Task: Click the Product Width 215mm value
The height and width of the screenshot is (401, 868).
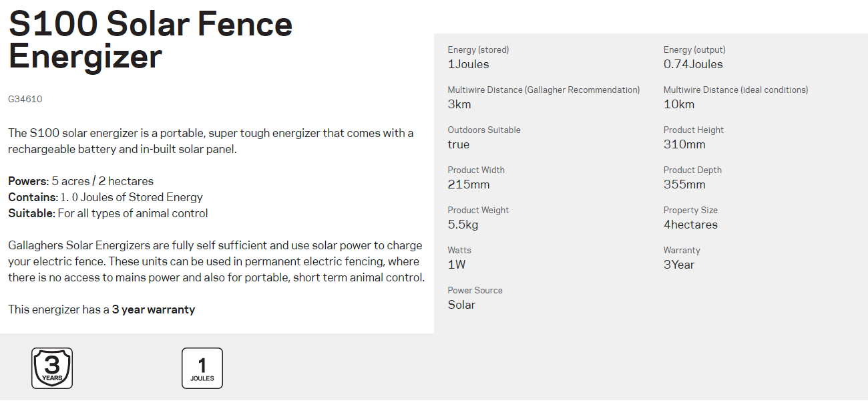Action: (469, 185)
